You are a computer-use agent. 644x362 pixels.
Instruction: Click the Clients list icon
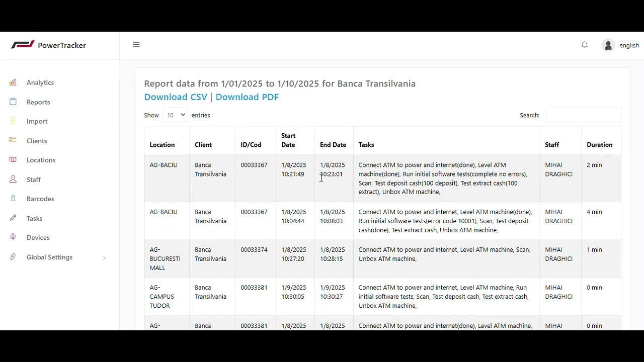coord(13,140)
